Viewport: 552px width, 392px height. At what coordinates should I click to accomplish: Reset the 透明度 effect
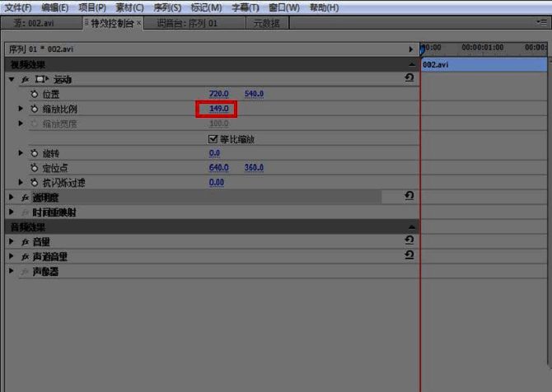click(x=409, y=195)
